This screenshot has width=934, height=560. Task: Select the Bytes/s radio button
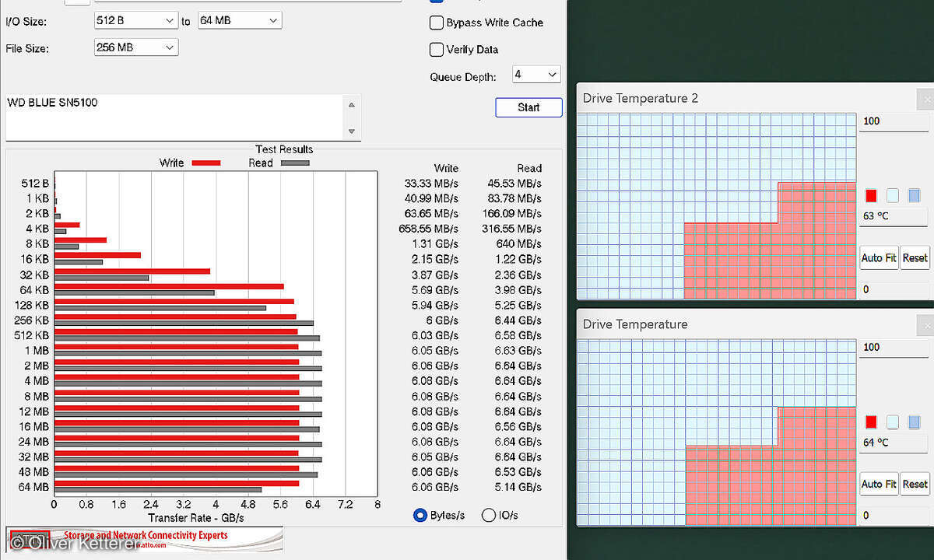tap(420, 515)
